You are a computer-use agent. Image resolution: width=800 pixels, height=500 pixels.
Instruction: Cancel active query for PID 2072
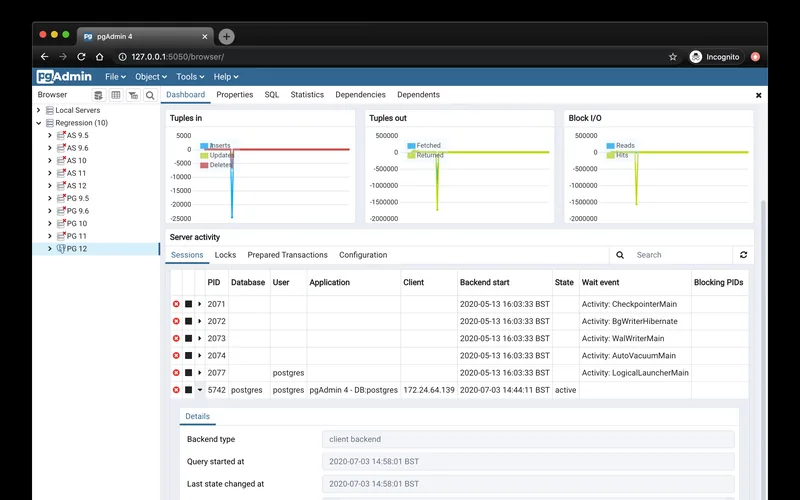pos(188,321)
